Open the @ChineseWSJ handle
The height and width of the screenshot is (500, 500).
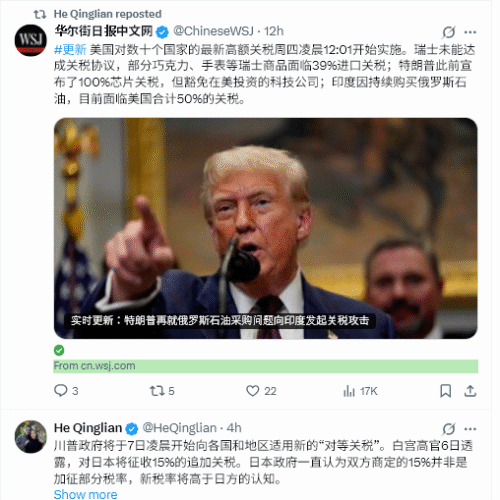pos(213,31)
